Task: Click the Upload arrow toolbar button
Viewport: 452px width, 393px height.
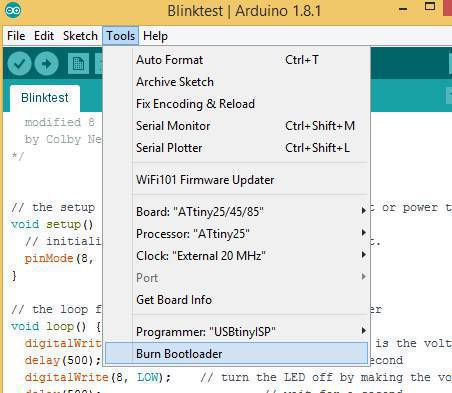Action: pos(46,63)
